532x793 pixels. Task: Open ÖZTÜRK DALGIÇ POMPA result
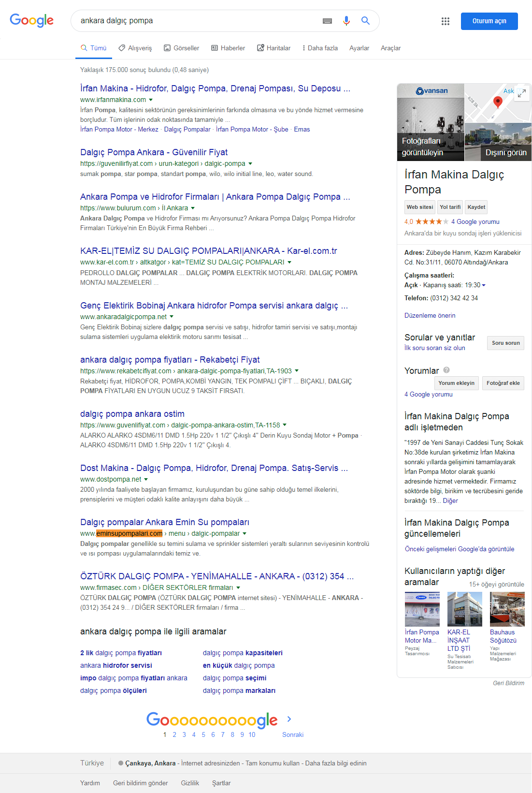(217, 576)
